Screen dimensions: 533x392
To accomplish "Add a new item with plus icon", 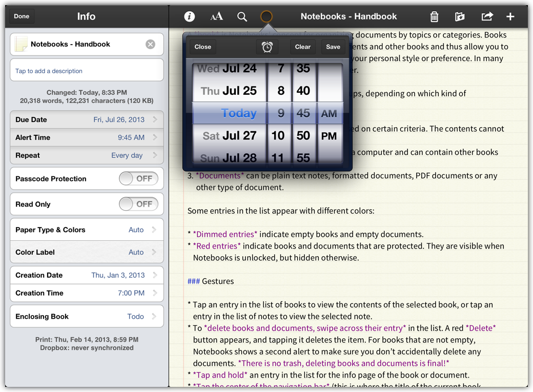I will (510, 16).
